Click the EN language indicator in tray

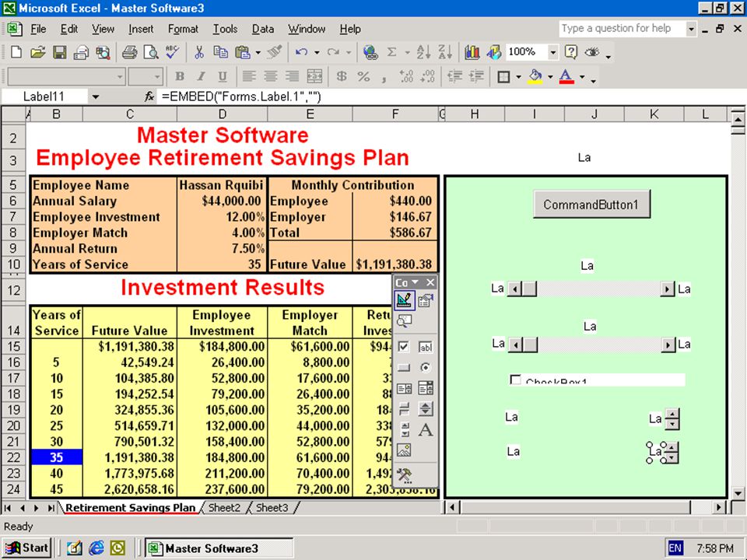[675, 548]
